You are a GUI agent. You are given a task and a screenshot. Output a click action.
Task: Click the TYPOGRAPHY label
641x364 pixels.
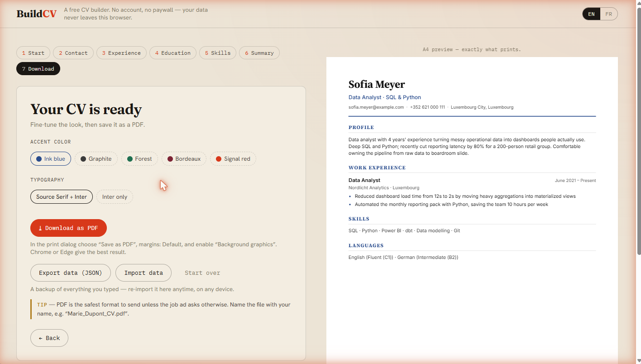tap(48, 180)
